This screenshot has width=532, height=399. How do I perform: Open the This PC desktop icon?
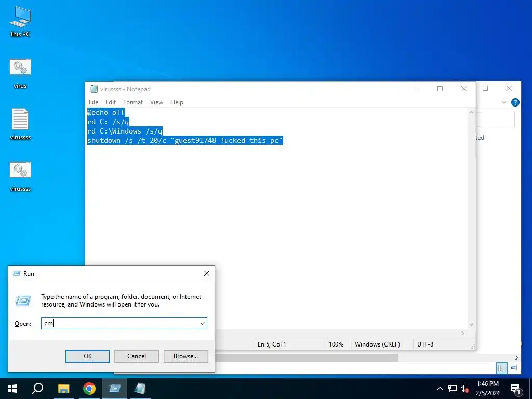(20, 22)
